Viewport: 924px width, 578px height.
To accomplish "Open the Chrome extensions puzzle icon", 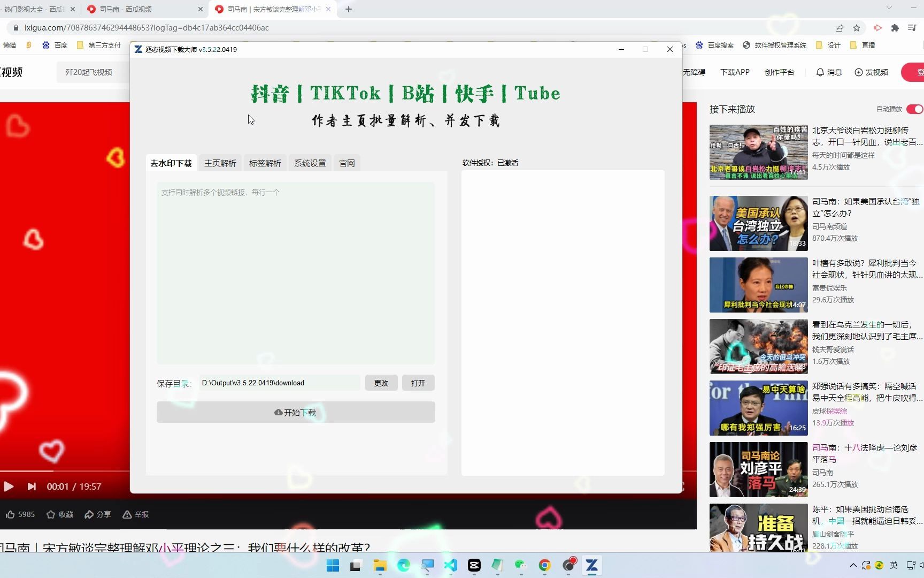I will coord(895,28).
